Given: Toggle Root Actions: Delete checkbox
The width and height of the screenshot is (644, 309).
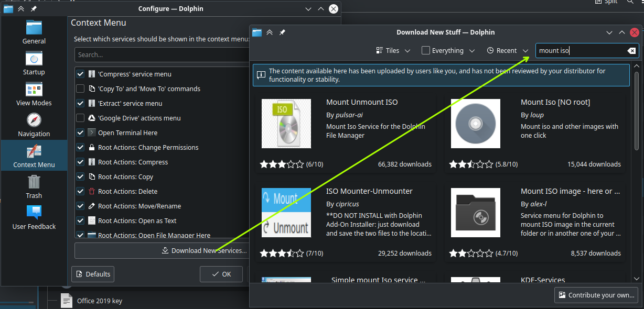Looking at the screenshot, I should coord(80,192).
